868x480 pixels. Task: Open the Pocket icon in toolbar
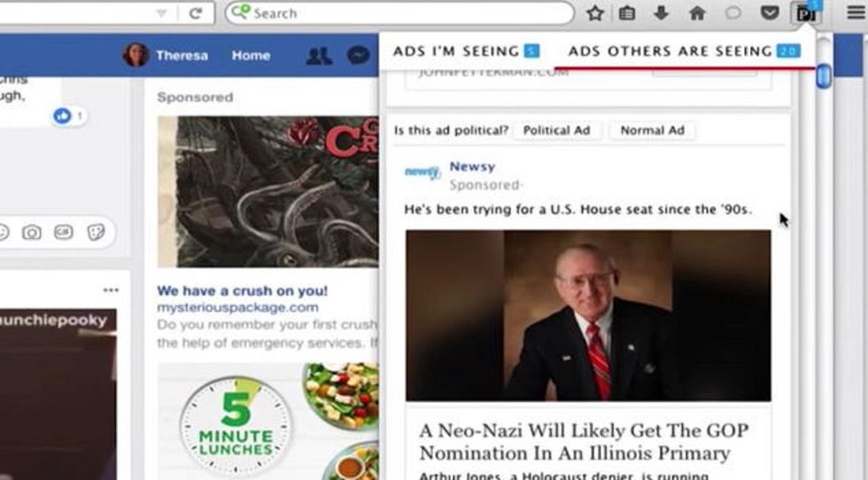(x=770, y=12)
